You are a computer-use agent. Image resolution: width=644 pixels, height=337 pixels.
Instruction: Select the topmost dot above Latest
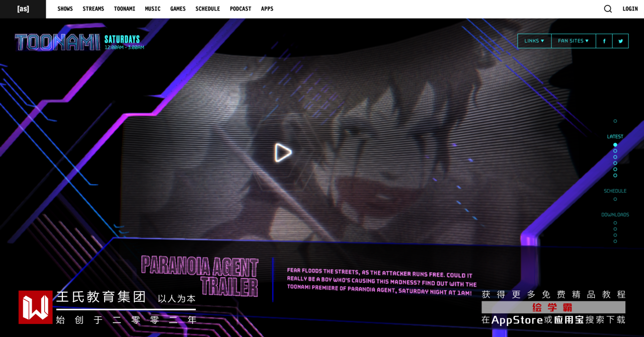(x=615, y=121)
